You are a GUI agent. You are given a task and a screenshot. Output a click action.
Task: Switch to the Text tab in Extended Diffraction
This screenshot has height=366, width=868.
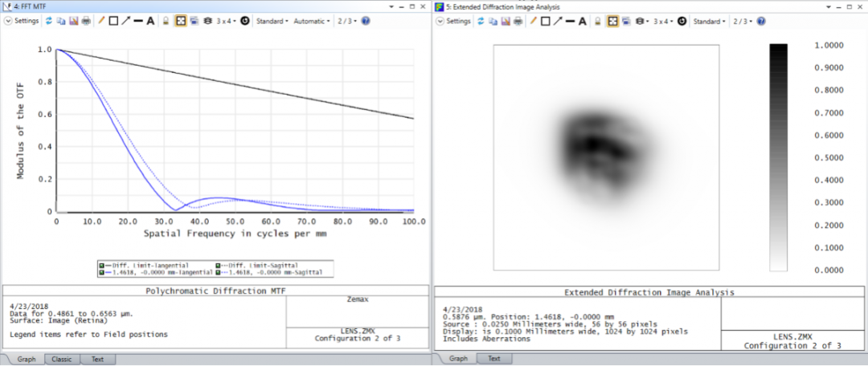point(493,359)
